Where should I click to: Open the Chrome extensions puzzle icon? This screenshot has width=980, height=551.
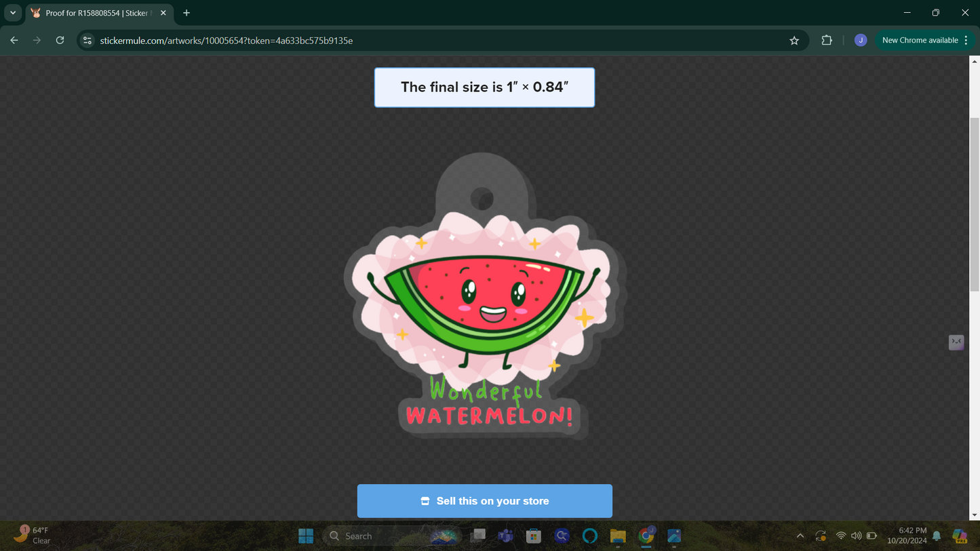click(x=826, y=41)
